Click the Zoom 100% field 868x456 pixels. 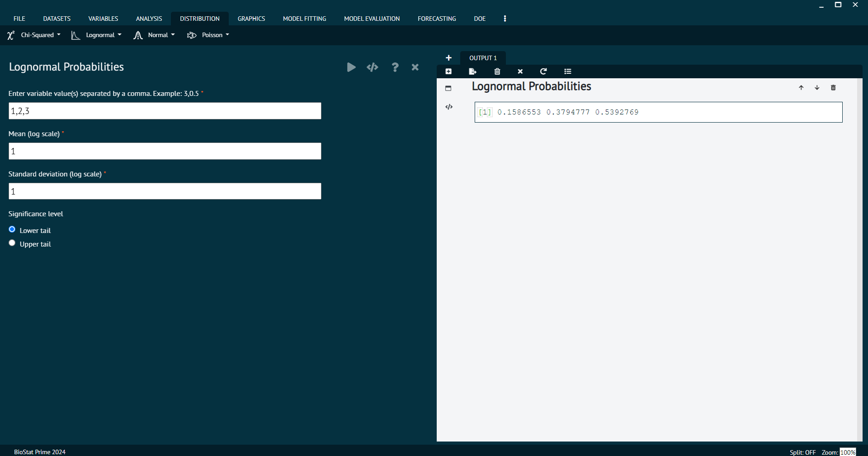click(848, 452)
